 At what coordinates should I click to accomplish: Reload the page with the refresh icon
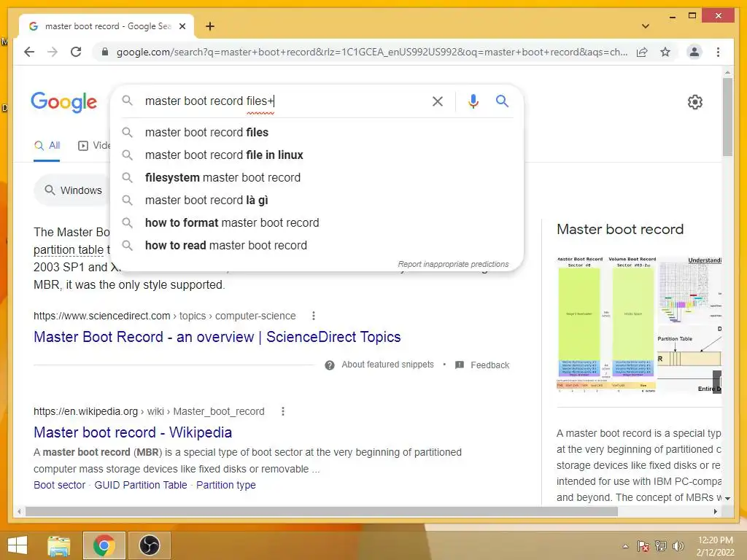click(76, 52)
